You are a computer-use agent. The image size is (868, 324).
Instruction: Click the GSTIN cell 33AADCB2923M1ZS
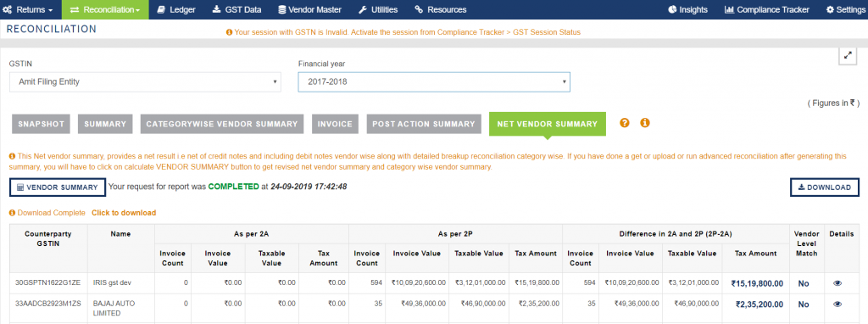[x=48, y=304]
